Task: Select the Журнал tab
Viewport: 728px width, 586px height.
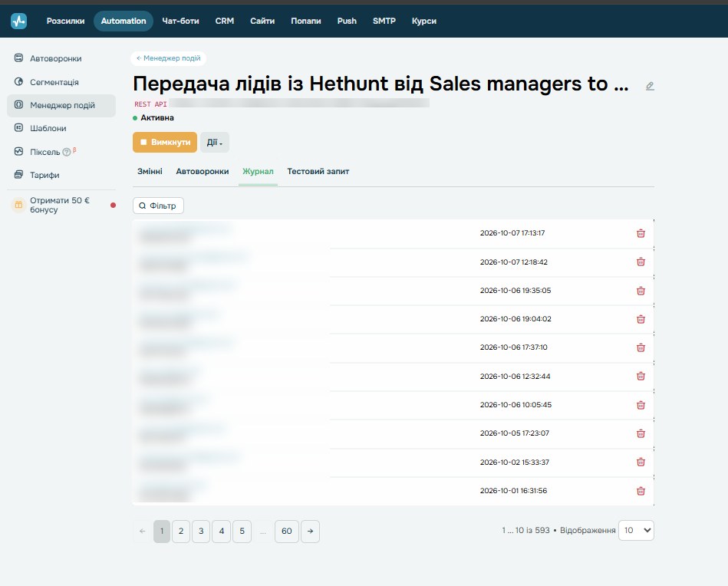Action: click(x=259, y=171)
